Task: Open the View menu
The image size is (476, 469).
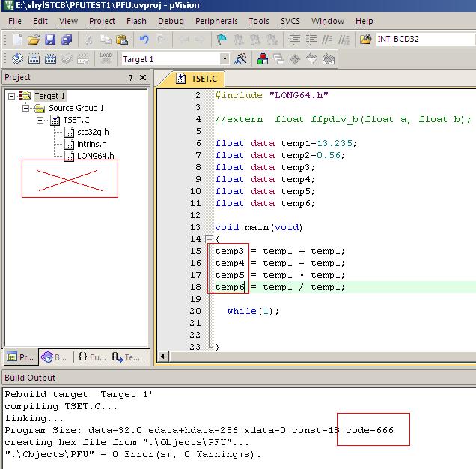Action: pos(68,21)
